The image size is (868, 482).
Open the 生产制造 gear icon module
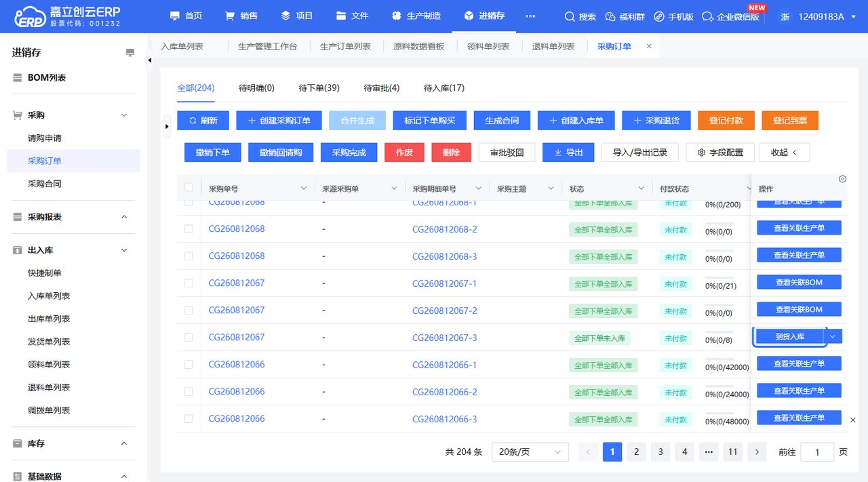396,16
